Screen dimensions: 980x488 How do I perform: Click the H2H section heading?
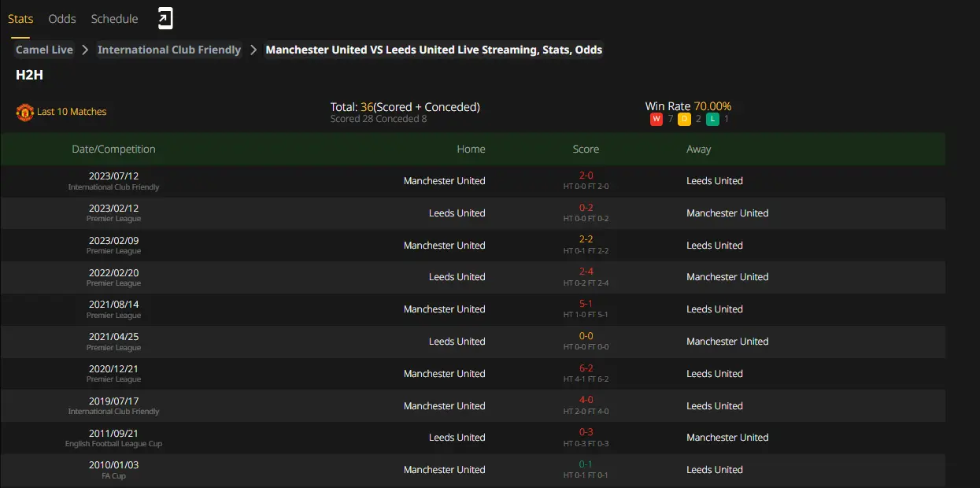(29, 76)
